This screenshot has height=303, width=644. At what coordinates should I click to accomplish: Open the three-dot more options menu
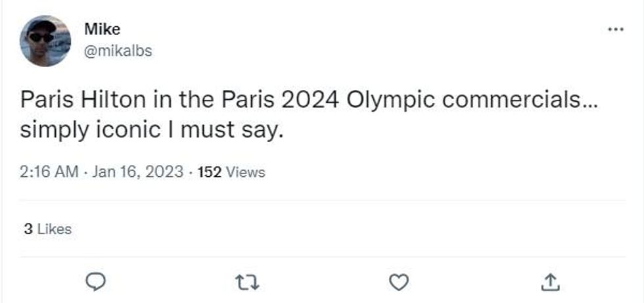click(615, 30)
